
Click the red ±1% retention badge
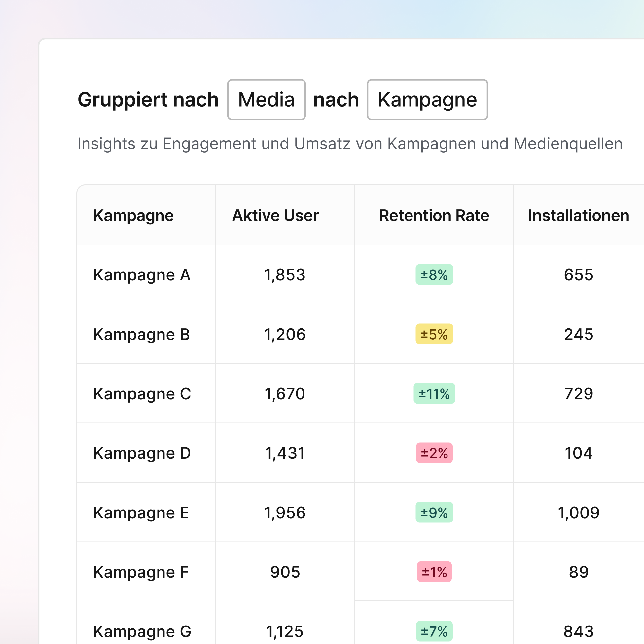tap(434, 572)
